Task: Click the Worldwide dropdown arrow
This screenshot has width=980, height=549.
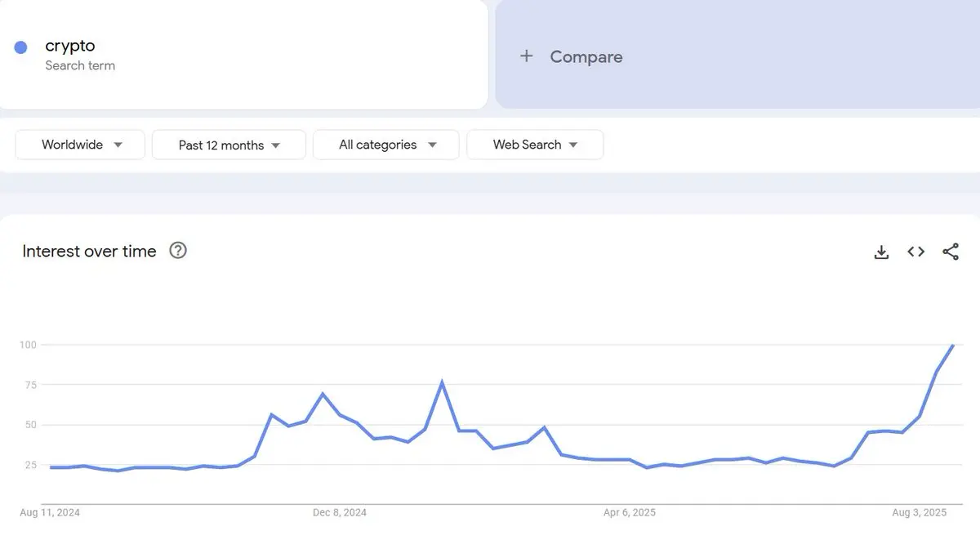Action: [118, 145]
